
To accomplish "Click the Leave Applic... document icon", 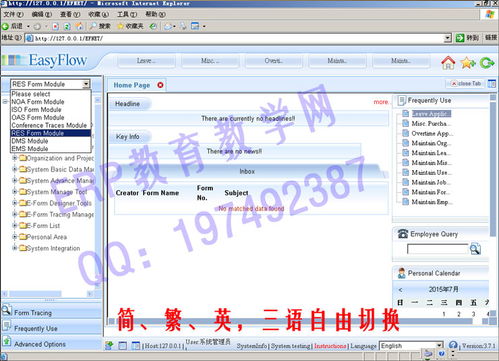I will [x=405, y=114].
